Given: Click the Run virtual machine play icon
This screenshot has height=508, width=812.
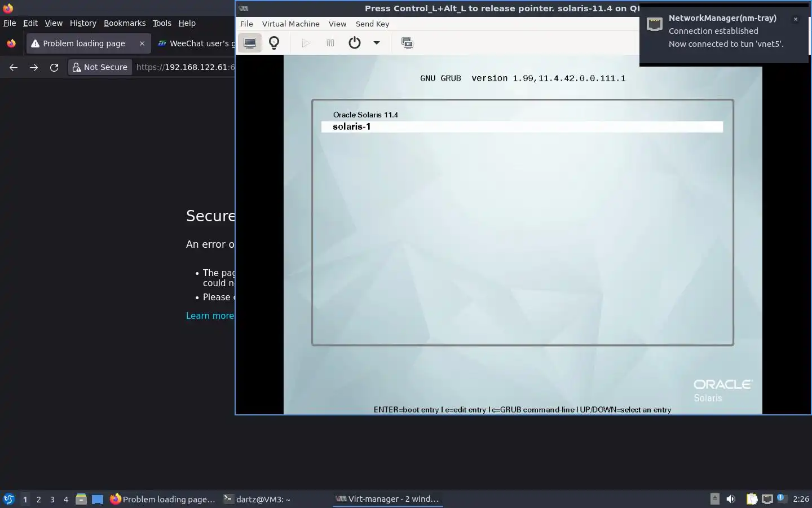Looking at the screenshot, I should point(306,43).
